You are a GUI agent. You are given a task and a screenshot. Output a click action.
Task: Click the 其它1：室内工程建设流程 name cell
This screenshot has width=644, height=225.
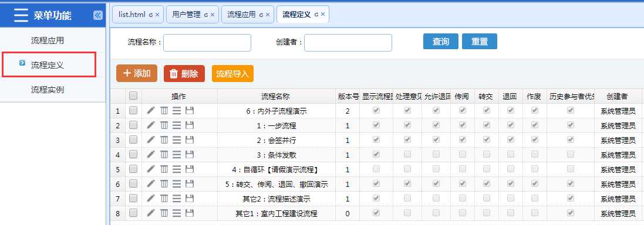(x=277, y=213)
